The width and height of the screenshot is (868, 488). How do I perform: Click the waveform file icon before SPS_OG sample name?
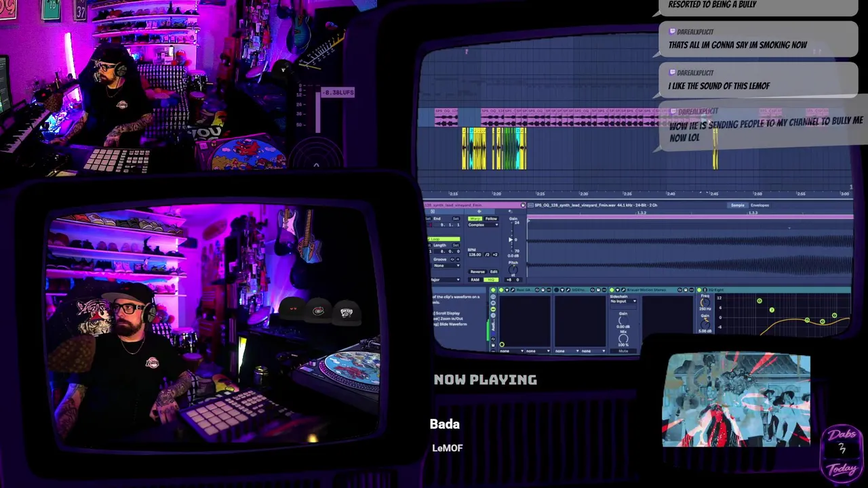(530, 205)
